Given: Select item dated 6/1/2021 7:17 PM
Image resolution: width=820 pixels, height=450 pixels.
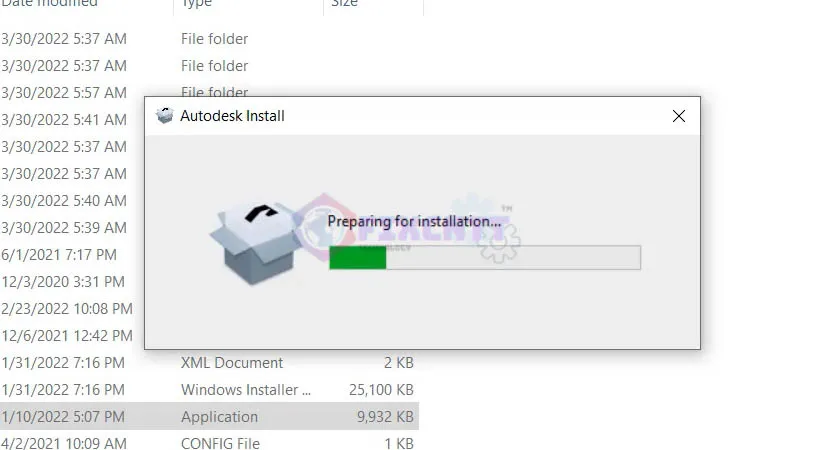Looking at the screenshot, I should [59, 255].
